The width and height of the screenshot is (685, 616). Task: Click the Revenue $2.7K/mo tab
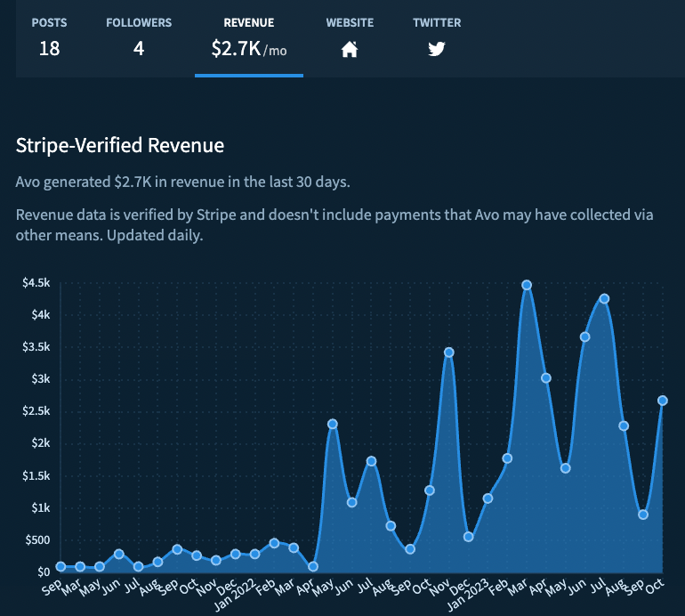point(249,38)
